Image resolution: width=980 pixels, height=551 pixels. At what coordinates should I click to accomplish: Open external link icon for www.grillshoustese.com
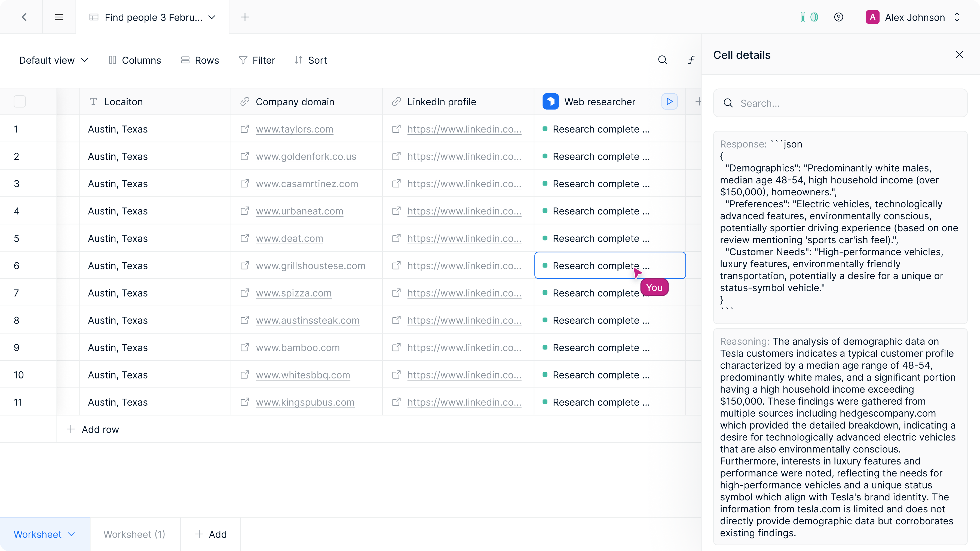(x=245, y=265)
